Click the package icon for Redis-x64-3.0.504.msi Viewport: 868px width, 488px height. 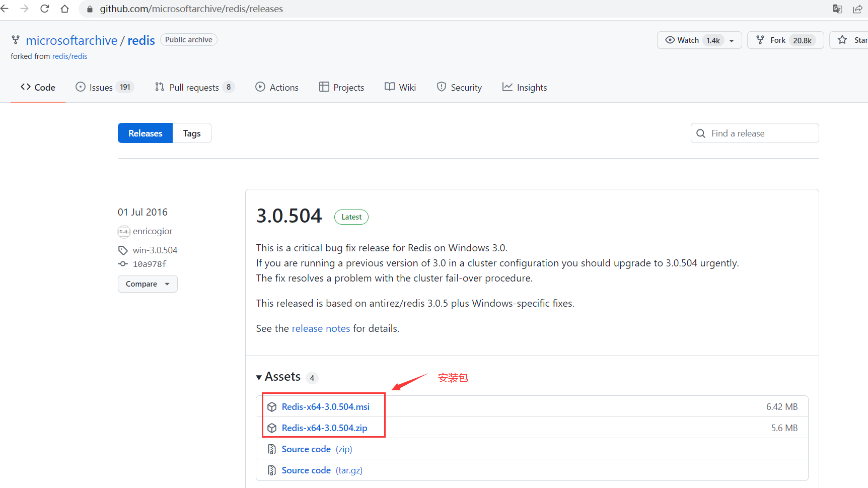click(x=272, y=407)
